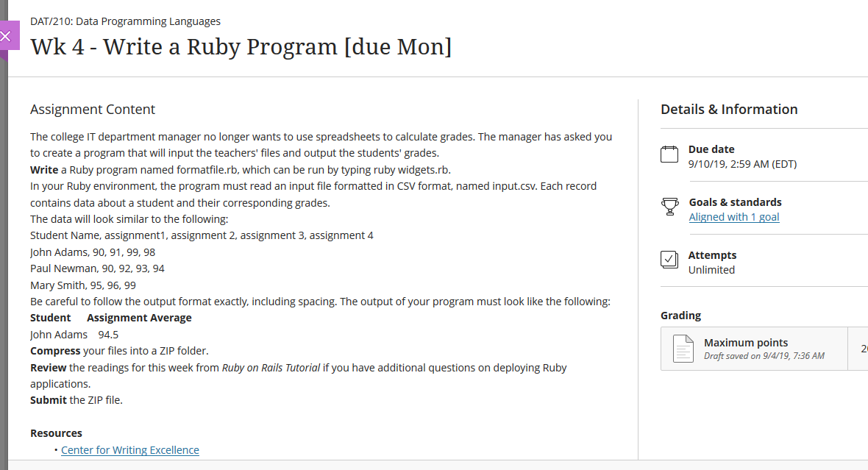Close the assignment panel with the purple X

[x=7, y=36]
